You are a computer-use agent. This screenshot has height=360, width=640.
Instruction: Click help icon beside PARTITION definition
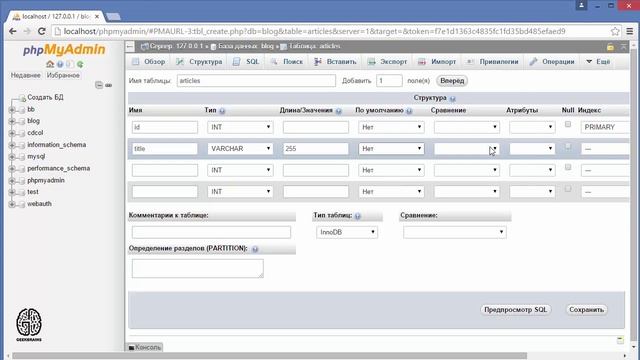pyautogui.click(x=255, y=249)
